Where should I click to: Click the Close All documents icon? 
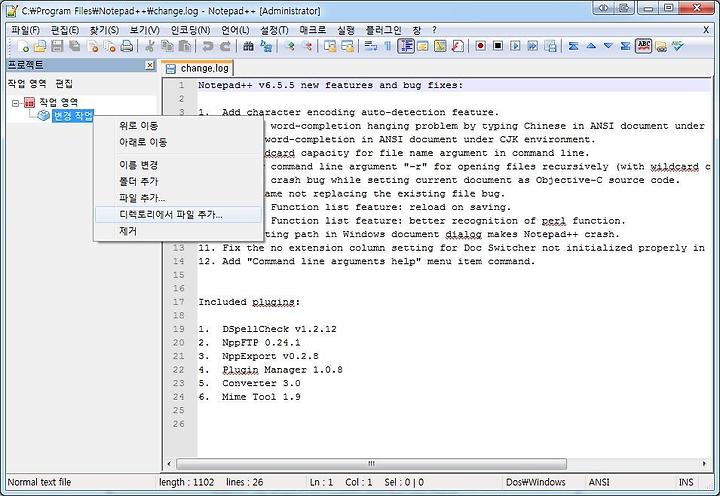click(x=110, y=46)
